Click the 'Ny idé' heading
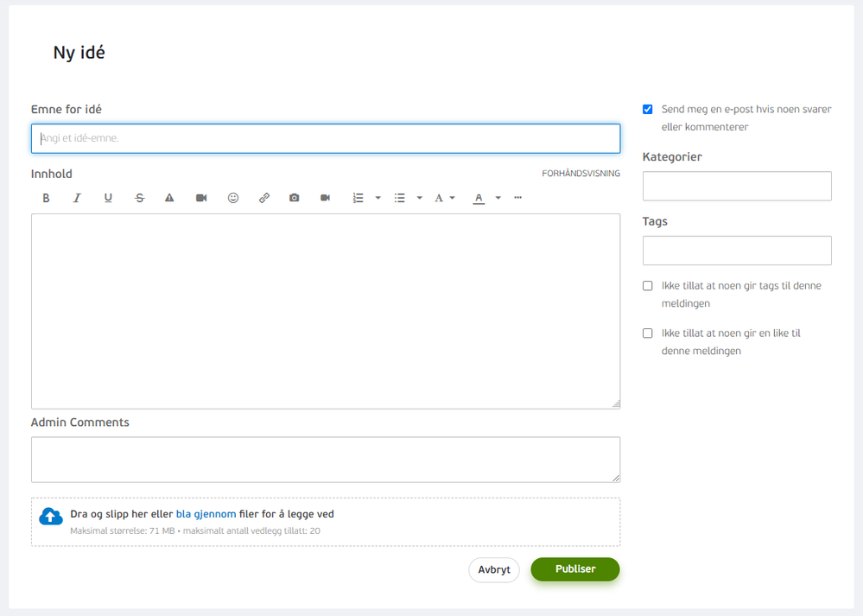 pos(79,53)
